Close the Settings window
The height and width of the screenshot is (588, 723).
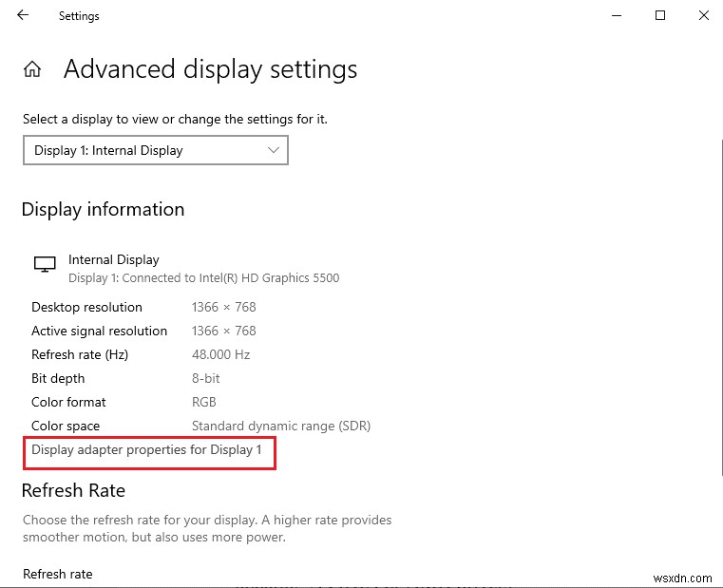(704, 16)
